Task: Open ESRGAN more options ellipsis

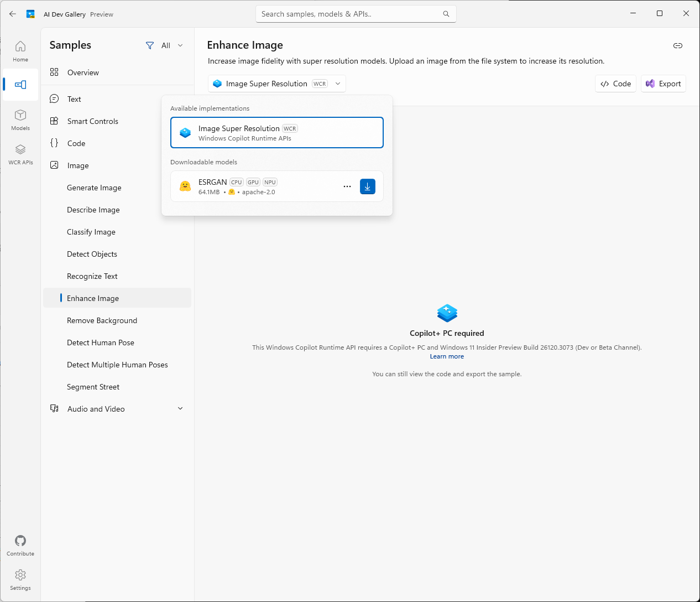Action: pos(347,186)
